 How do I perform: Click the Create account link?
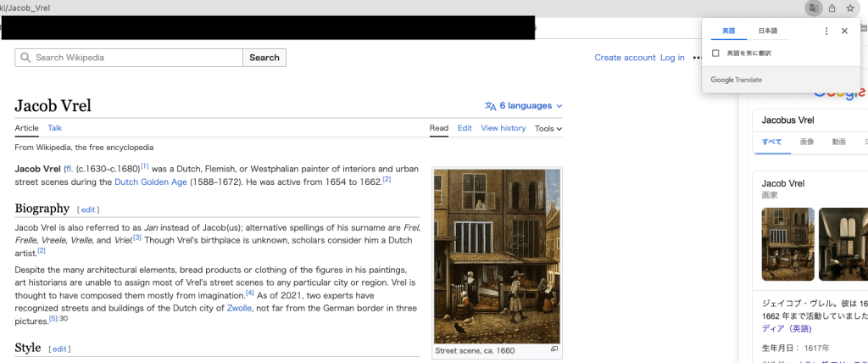tap(625, 58)
